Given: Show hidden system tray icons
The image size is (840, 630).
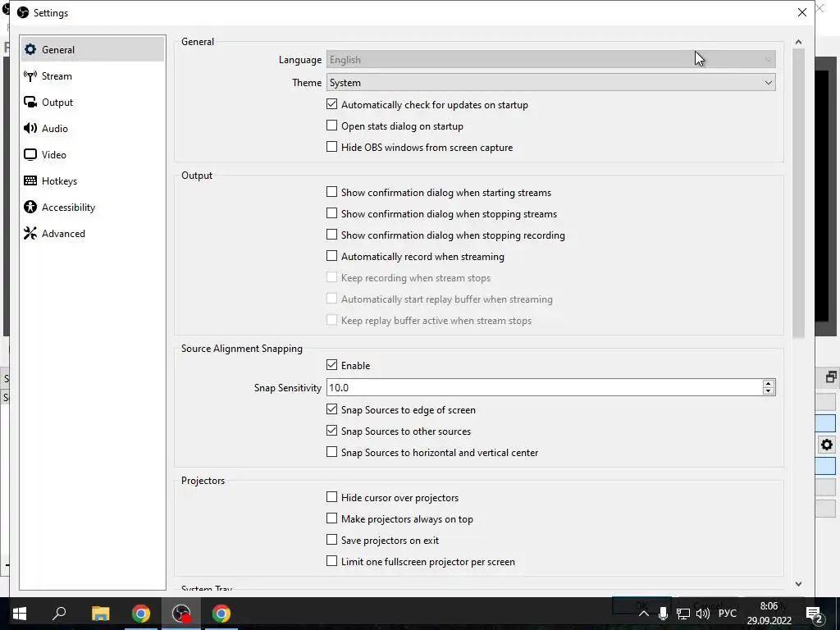Looking at the screenshot, I should [644, 614].
